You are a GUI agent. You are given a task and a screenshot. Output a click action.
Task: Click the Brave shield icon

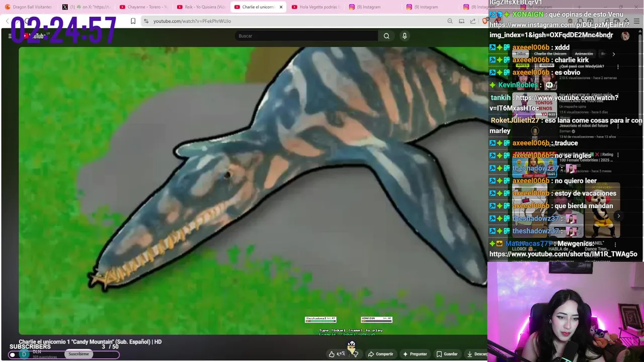pyautogui.click(x=485, y=21)
